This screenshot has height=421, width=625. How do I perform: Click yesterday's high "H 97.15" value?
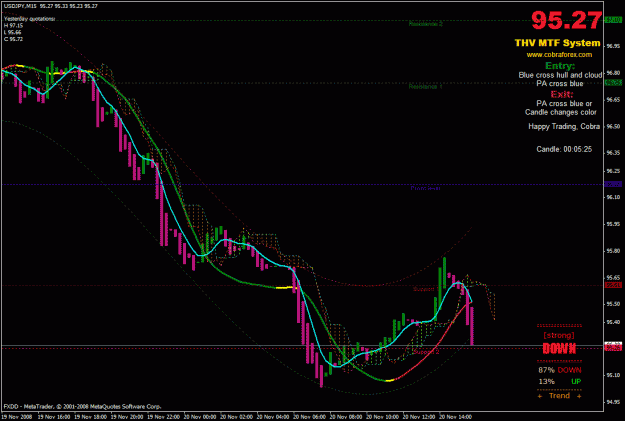click(14, 26)
